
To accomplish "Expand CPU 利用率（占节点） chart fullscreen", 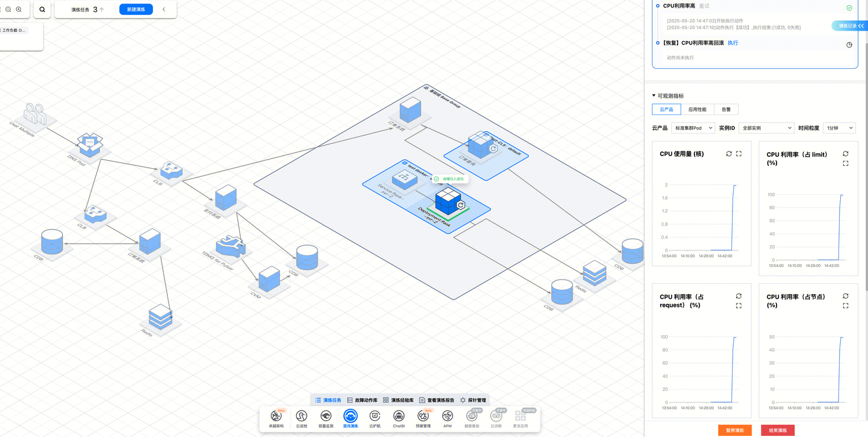I will tap(845, 306).
